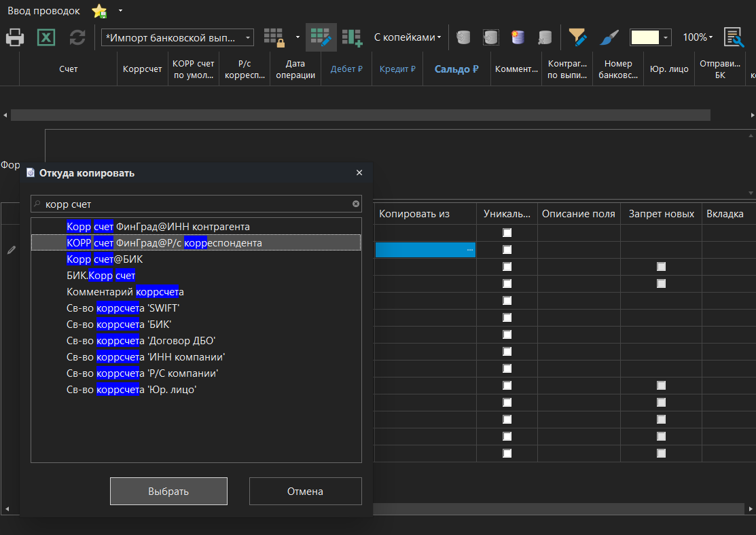The image size is (756, 535).
Task: Choose Комментарий коррсчета from the list
Action: [125, 292]
